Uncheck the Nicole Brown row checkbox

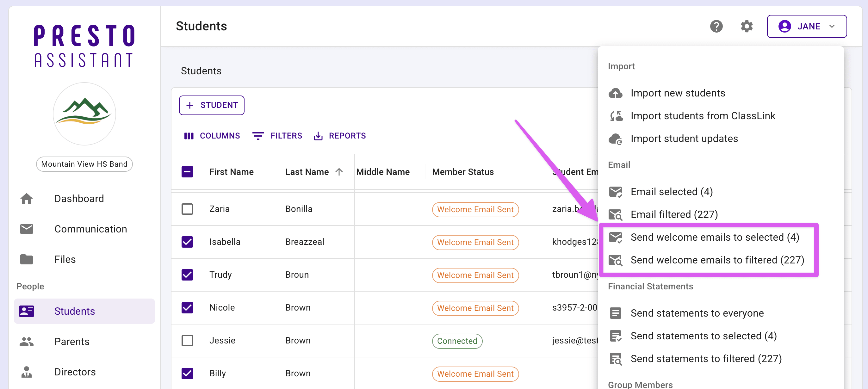pos(187,307)
